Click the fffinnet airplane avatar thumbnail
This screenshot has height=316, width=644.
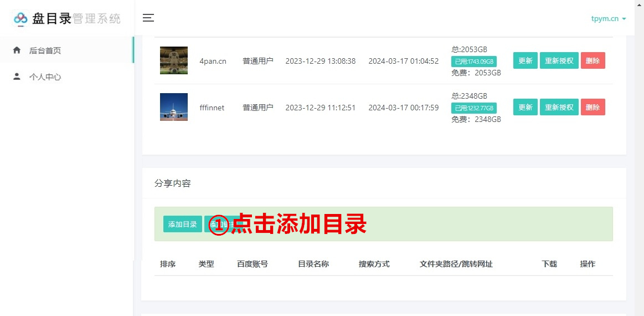click(174, 107)
